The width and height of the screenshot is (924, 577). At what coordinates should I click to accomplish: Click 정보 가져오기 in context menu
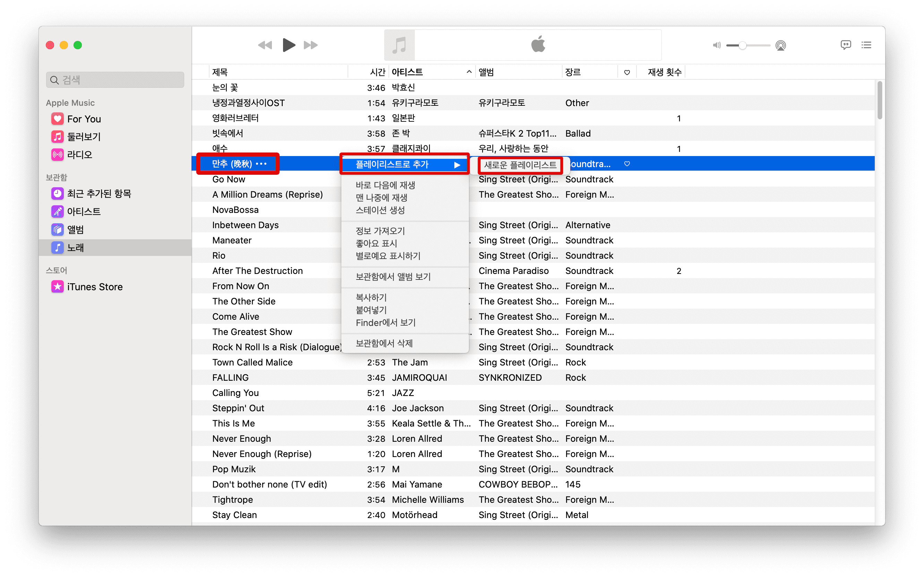coord(380,231)
